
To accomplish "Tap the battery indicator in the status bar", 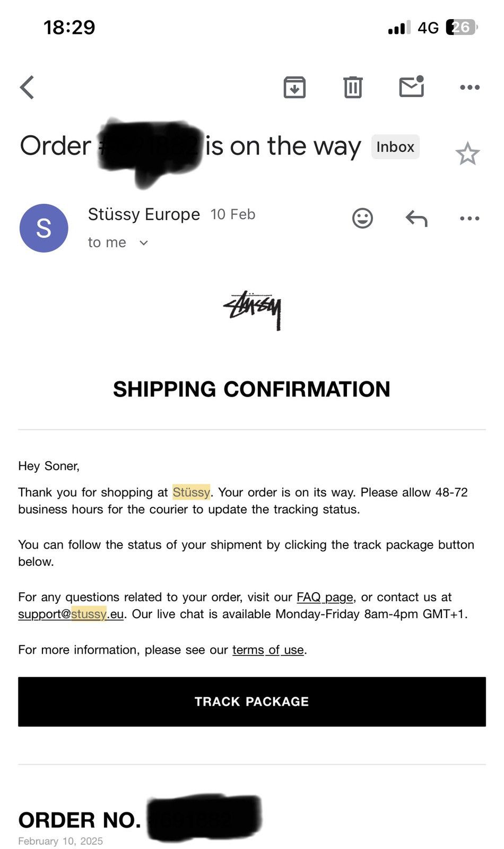I will pos(462,27).
